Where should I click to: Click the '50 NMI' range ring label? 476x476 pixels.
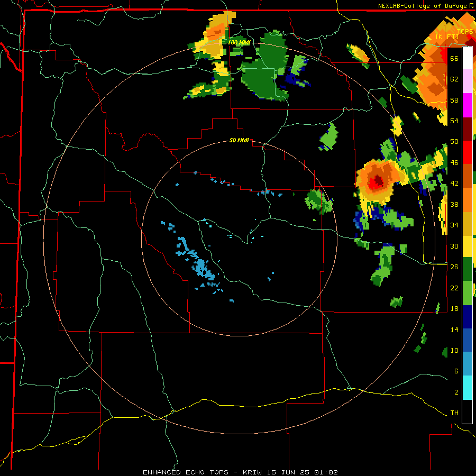pos(239,140)
